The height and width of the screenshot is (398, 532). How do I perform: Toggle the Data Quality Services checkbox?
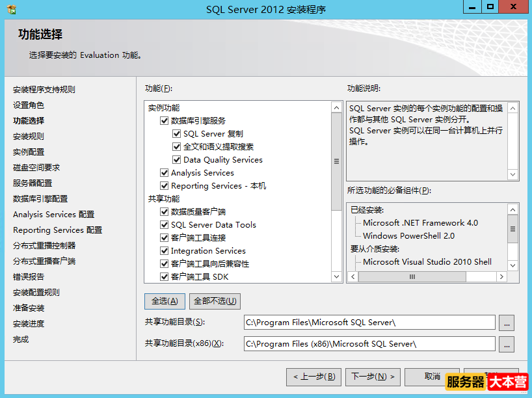pos(176,159)
